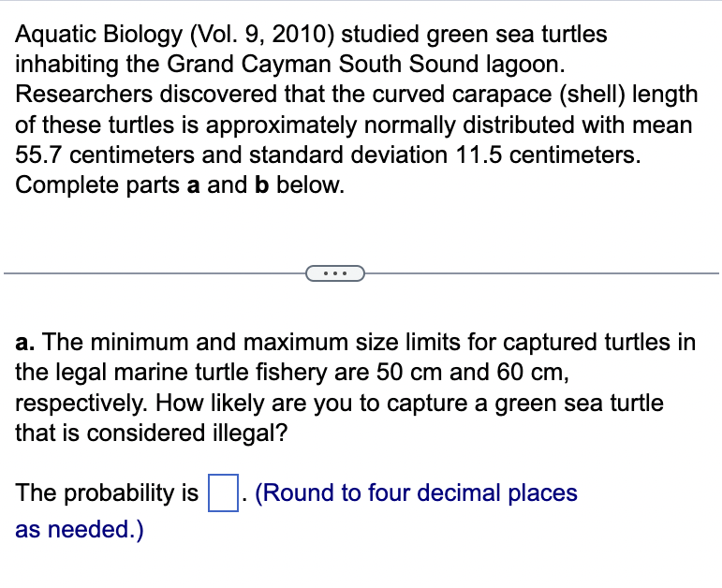Click the 'Aquatic Biology' journal title text
The width and height of the screenshot is (722, 588).
[x=99, y=35]
